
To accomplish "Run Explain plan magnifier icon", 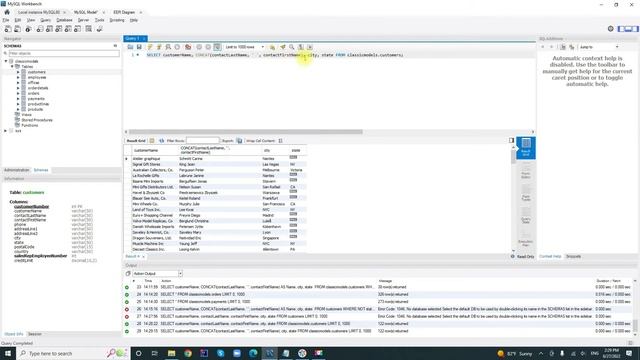I will (168, 47).
